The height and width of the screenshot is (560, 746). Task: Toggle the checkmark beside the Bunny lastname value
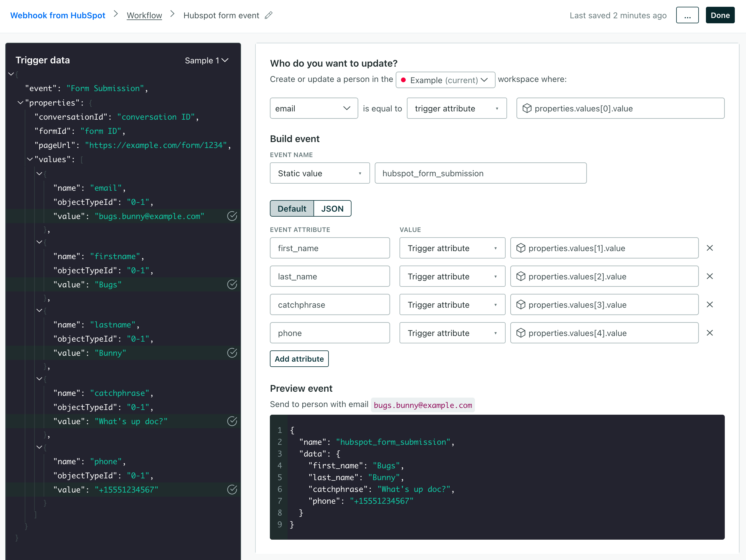point(232,353)
